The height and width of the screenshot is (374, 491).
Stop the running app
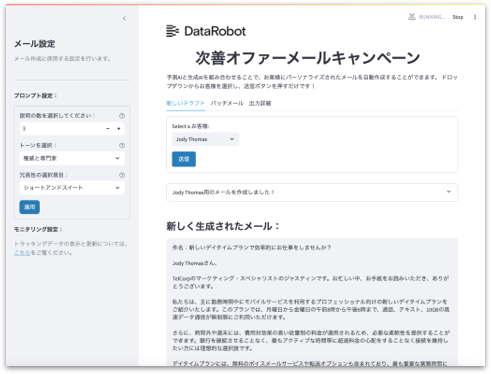point(458,17)
